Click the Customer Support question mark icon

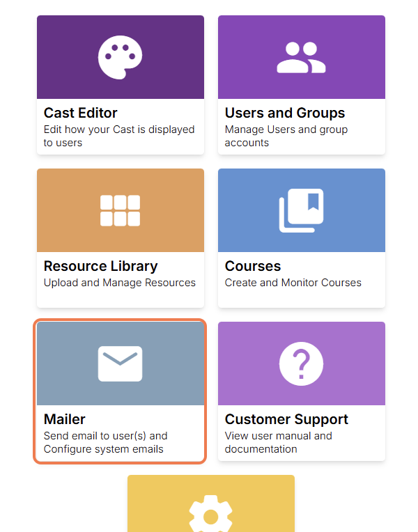[x=301, y=363]
